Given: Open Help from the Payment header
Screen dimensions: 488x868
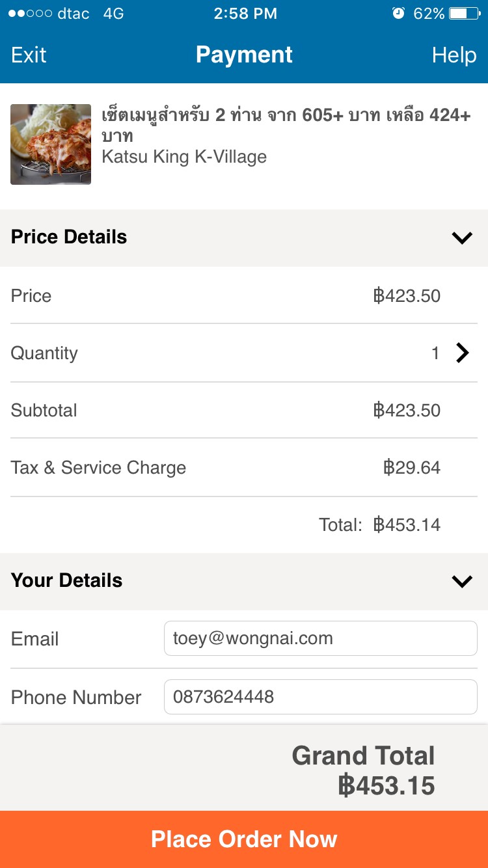Looking at the screenshot, I should pos(454,55).
